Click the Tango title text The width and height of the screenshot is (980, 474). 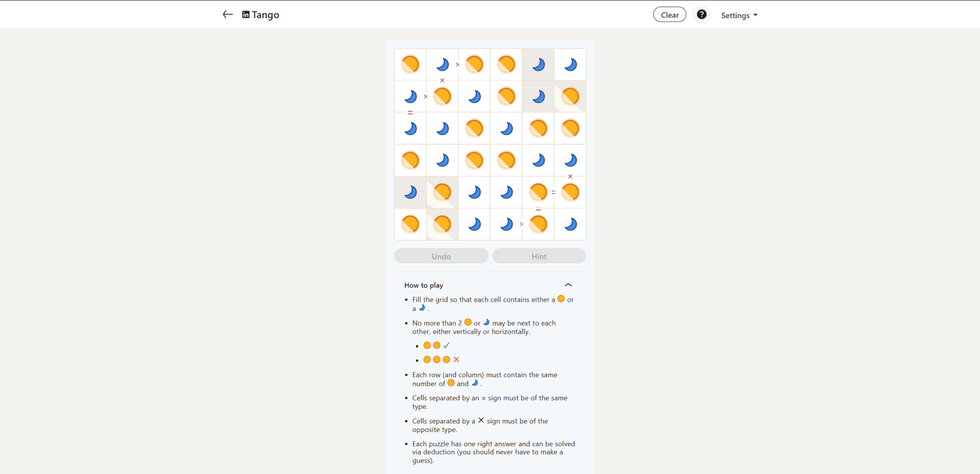(x=265, y=15)
